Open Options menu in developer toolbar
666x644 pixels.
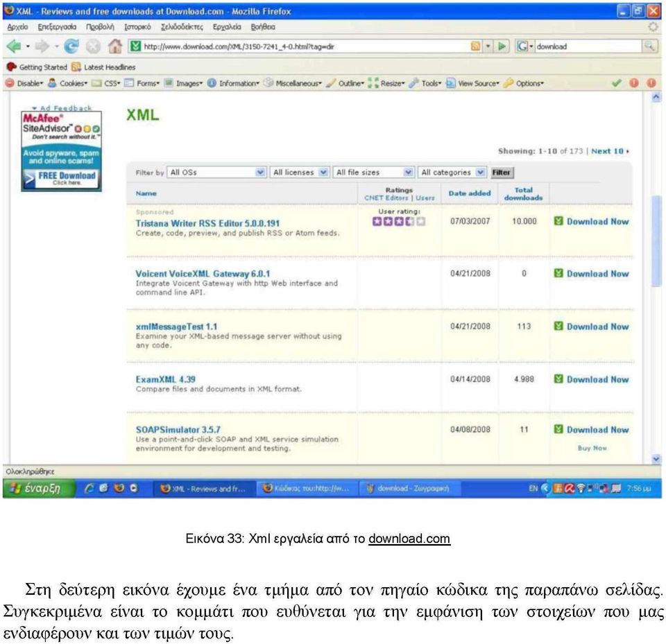coord(523,83)
